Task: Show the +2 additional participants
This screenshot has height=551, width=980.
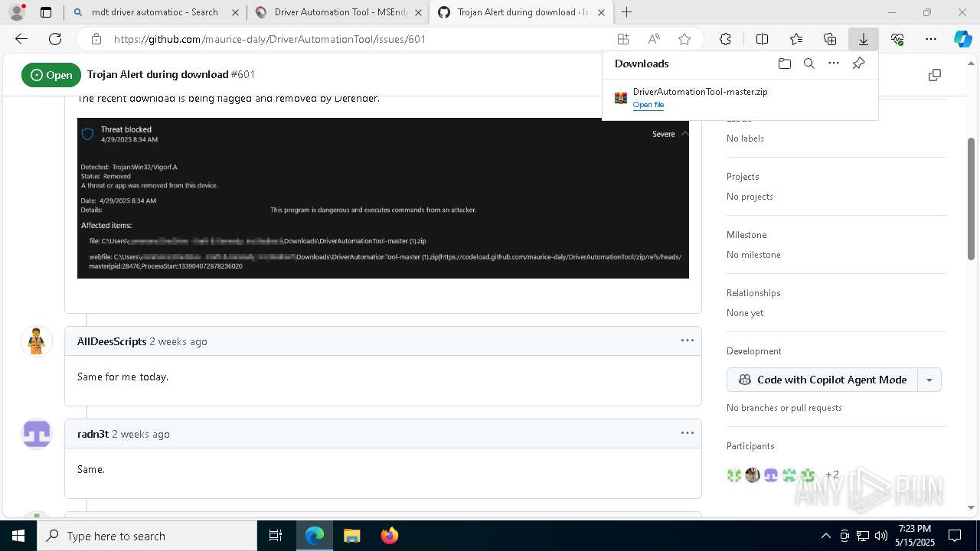Action: 832,474
